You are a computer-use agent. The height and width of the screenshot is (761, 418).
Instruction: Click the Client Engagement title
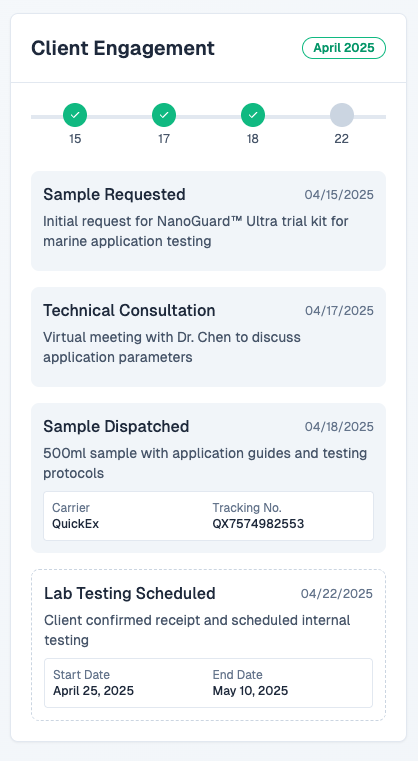click(x=123, y=49)
